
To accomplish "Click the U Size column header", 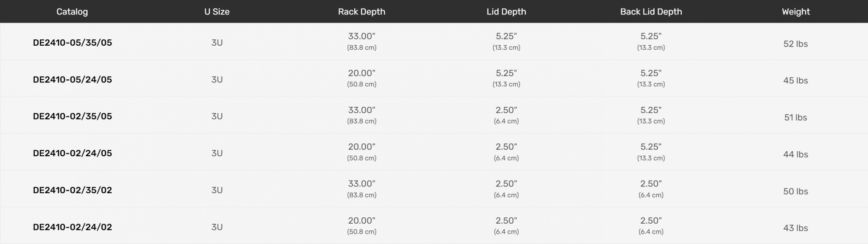I will [217, 12].
